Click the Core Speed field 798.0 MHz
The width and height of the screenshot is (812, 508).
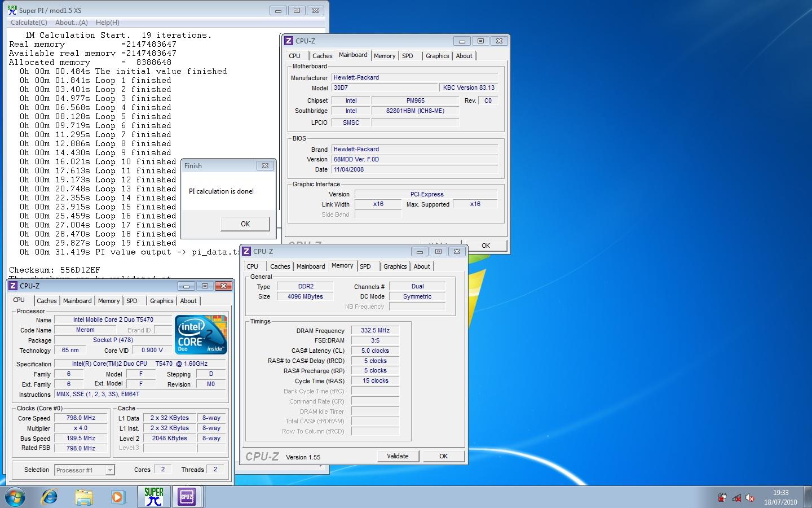coord(81,418)
